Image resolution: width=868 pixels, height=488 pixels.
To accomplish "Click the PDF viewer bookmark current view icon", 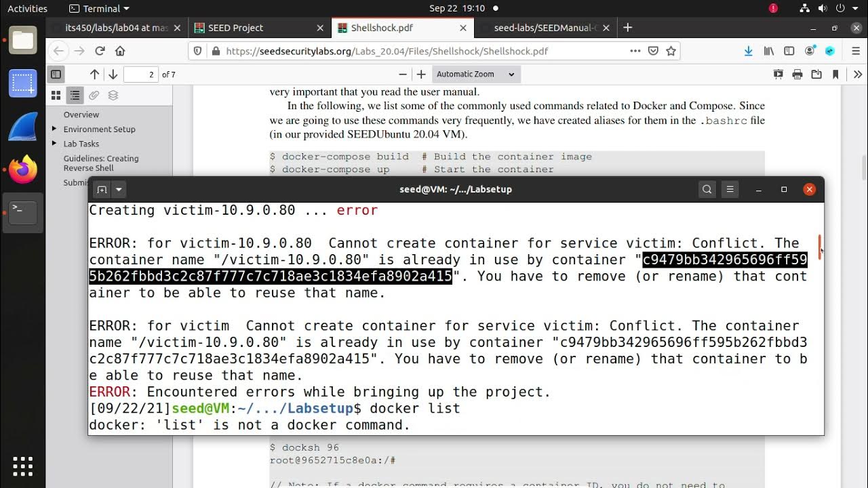I will (x=835, y=75).
